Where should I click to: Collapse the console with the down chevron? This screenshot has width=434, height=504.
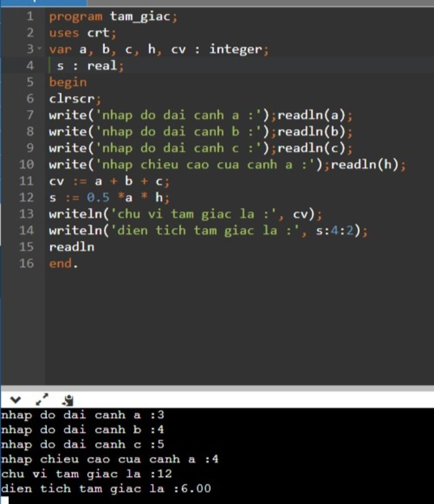coord(15,400)
